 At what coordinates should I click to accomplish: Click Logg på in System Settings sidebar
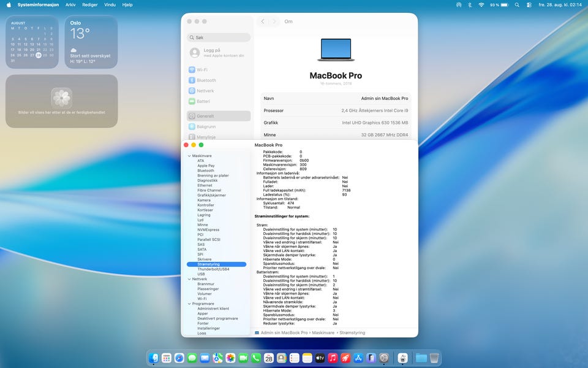coord(219,53)
